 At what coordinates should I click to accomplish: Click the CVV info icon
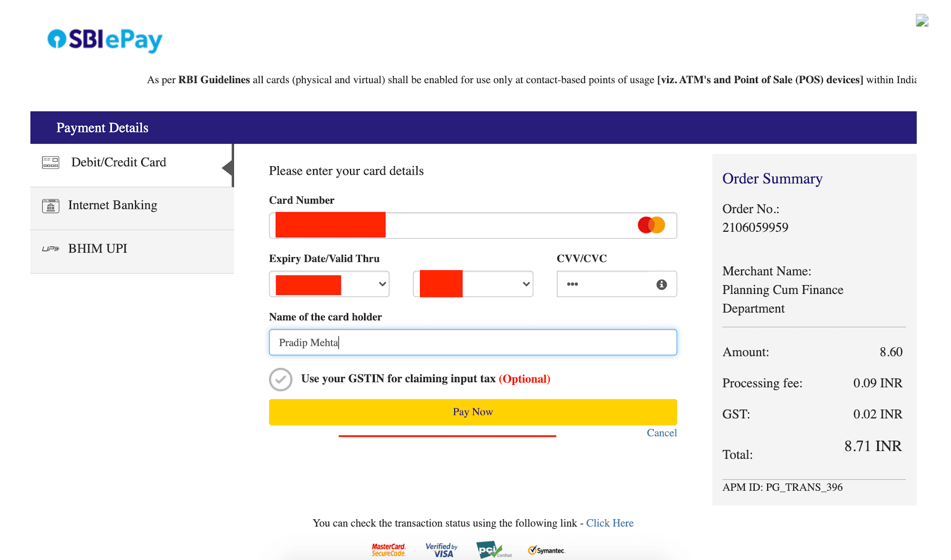(661, 284)
